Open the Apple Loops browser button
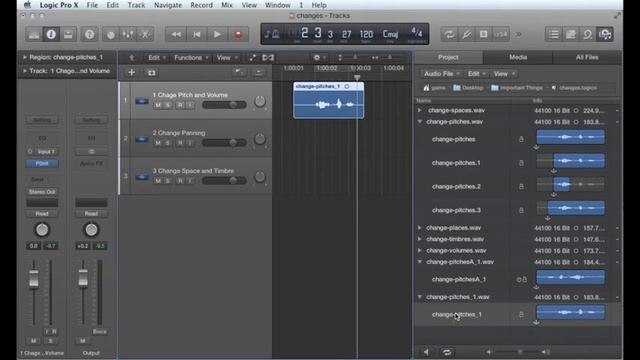Image resolution: width=640 pixels, height=360 pixels. tap(588, 34)
